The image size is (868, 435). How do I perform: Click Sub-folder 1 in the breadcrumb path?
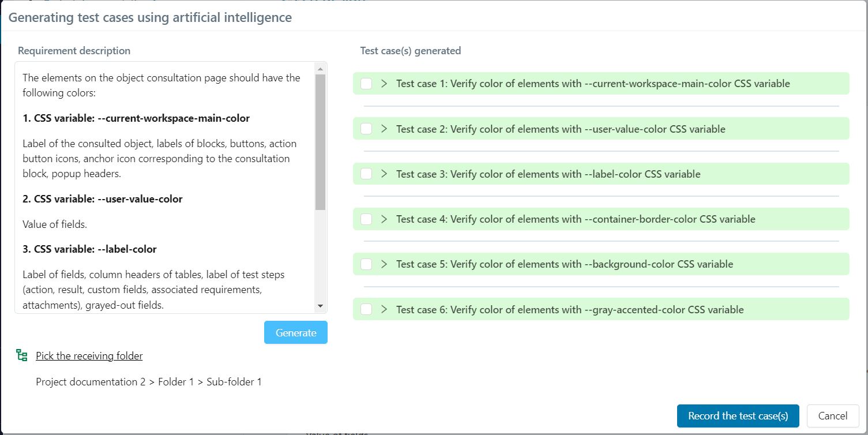234,381
